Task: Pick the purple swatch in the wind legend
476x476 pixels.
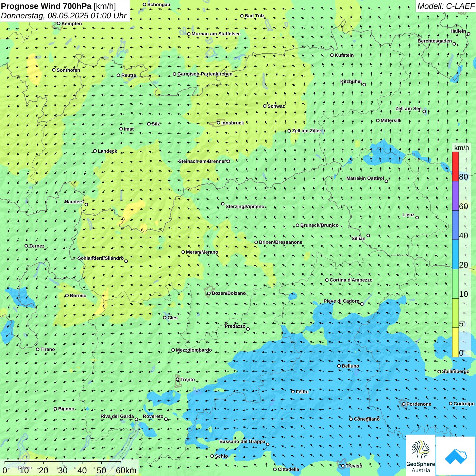Action: pyautogui.click(x=455, y=196)
